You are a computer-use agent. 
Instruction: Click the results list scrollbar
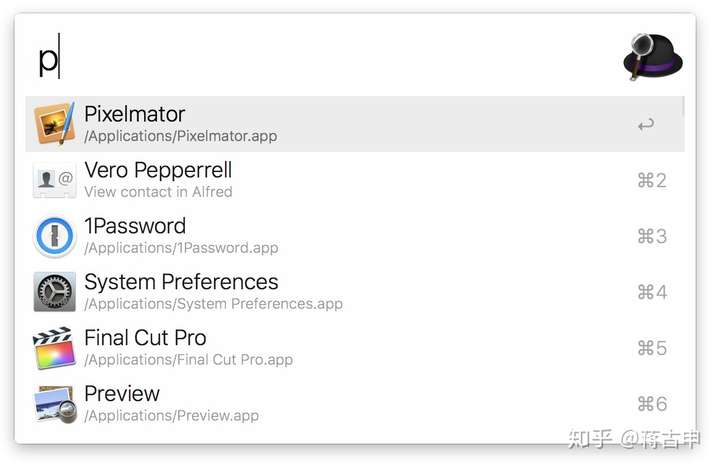tap(684, 106)
